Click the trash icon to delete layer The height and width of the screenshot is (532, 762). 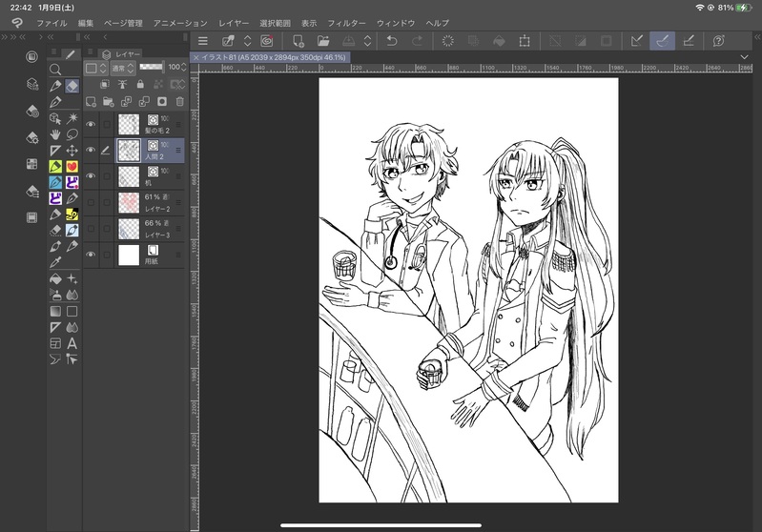click(180, 102)
